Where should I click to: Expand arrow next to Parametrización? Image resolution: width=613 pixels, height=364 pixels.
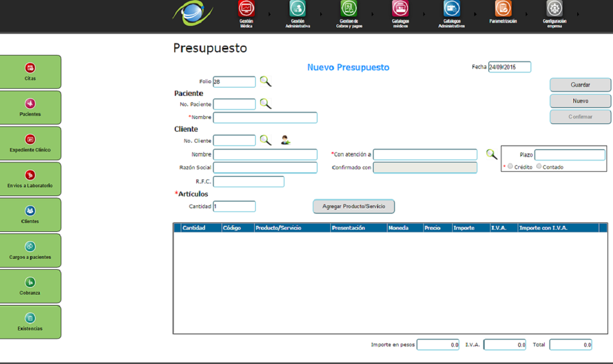pos(526,14)
